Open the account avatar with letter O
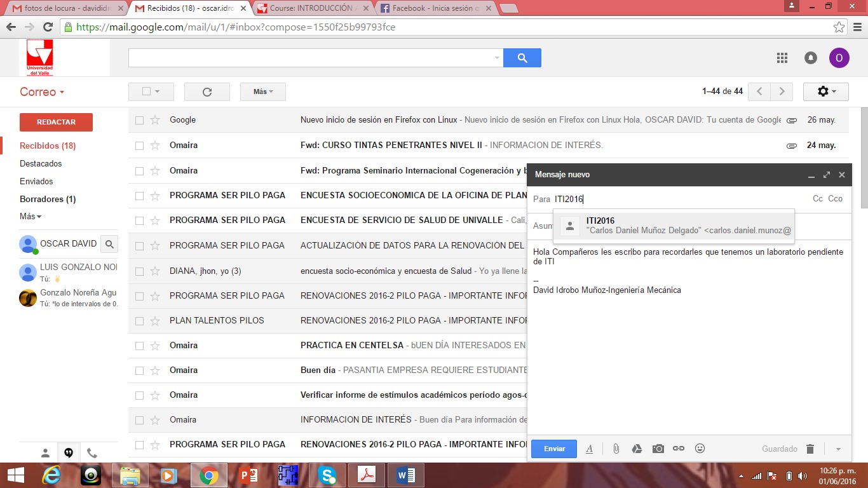Screen dimensions: 868x488 coord(839,58)
